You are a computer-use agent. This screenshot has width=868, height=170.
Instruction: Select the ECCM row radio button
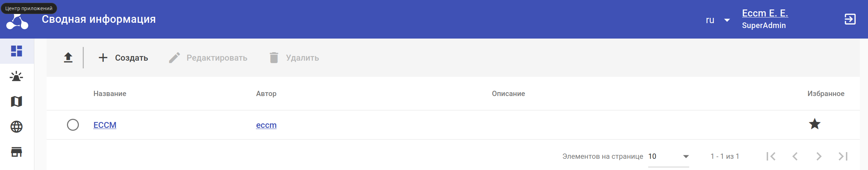coord(73,125)
